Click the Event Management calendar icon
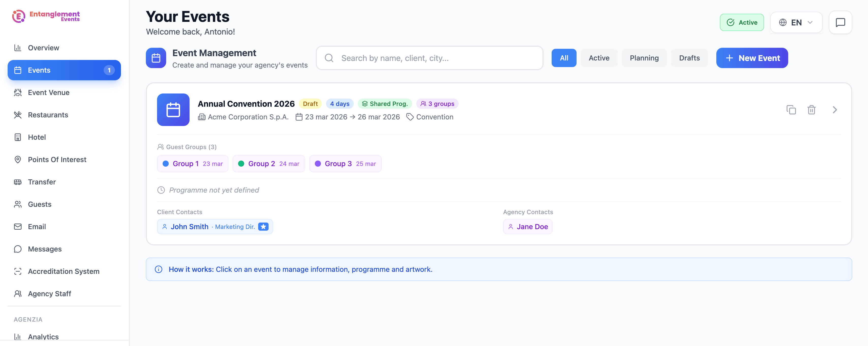This screenshot has width=868, height=346. click(156, 58)
